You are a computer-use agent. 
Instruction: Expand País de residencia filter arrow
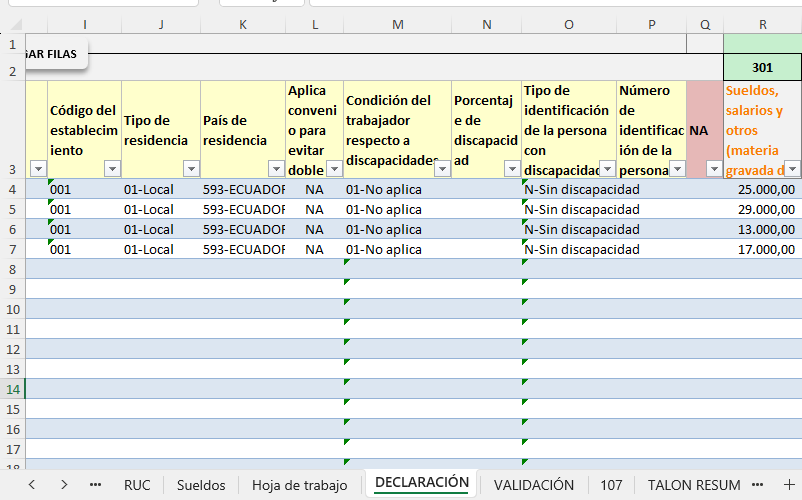point(275,169)
